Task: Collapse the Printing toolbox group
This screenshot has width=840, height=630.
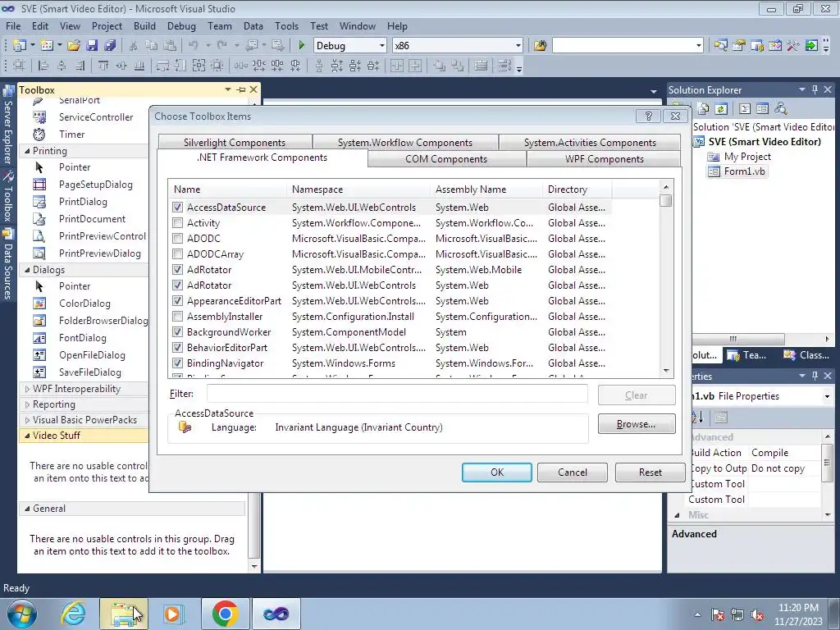Action: (x=27, y=151)
